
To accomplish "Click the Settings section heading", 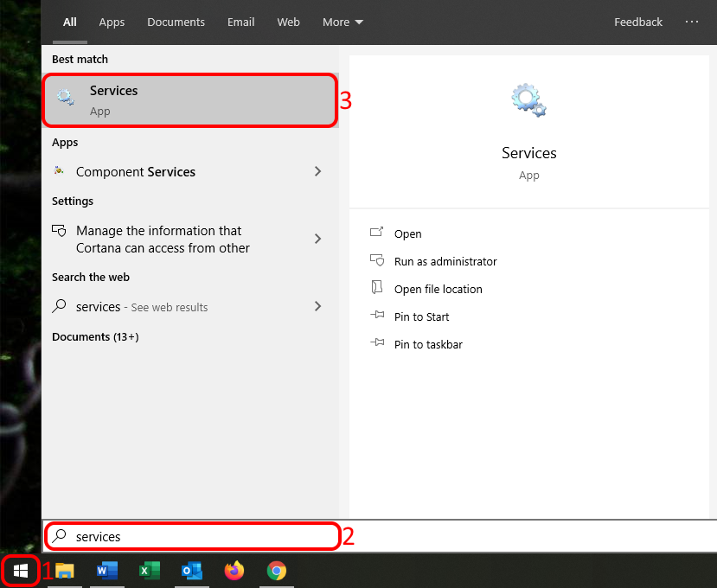I will (73, 201).
